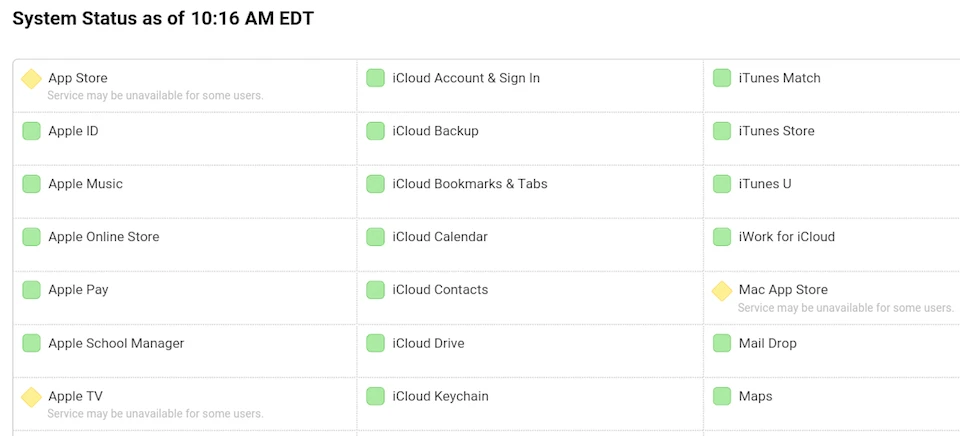Click the green icon beside Apple Pay
This screenshot has width=960, height=436.
click(x=31, y=290)
